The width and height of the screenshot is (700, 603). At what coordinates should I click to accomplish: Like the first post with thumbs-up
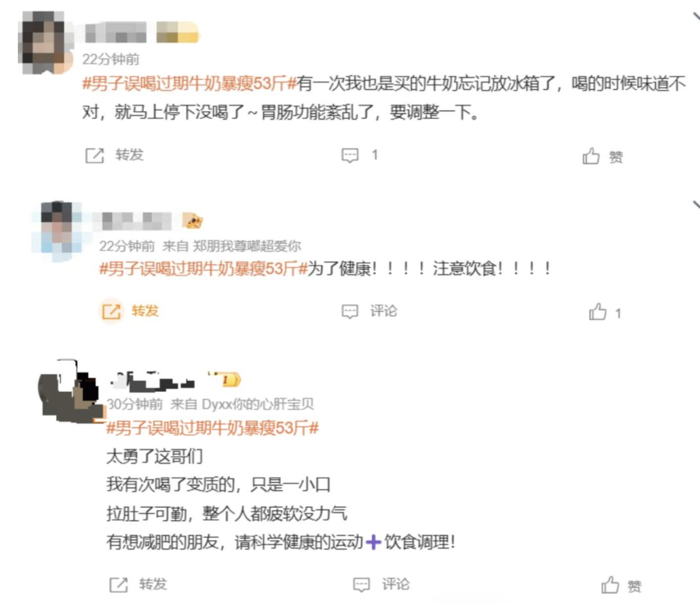(591, 156)
